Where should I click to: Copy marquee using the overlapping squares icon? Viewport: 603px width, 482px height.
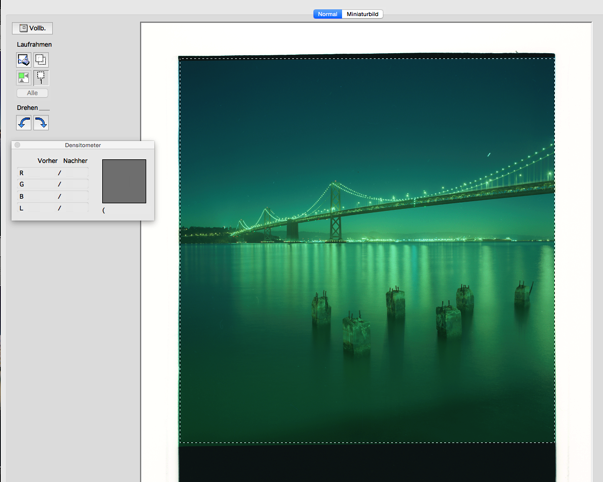click(x=41, y=60)
